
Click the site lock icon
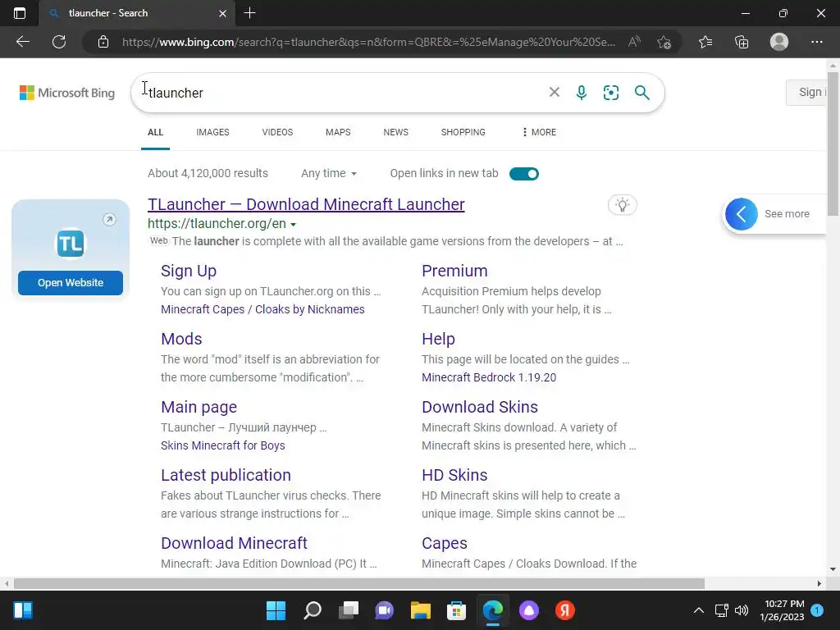pos(103,42)
